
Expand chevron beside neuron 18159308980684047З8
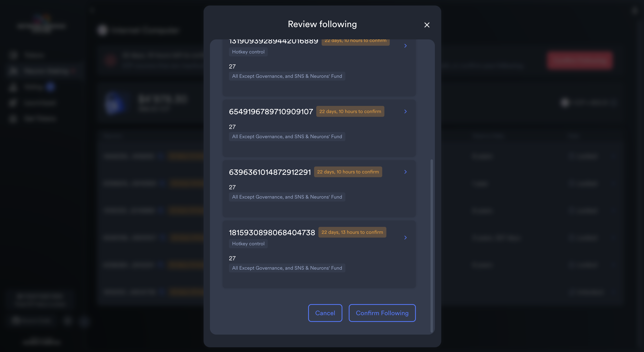point(405,238)
